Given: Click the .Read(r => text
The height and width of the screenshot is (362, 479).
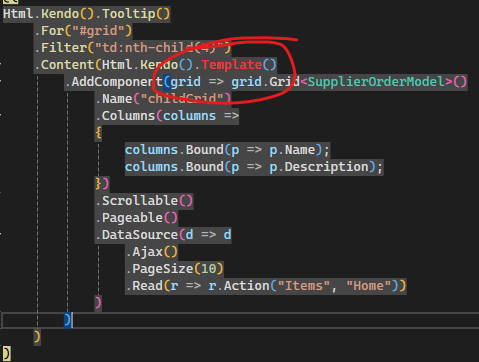Looking at the screenshot, I should (163, 286).
